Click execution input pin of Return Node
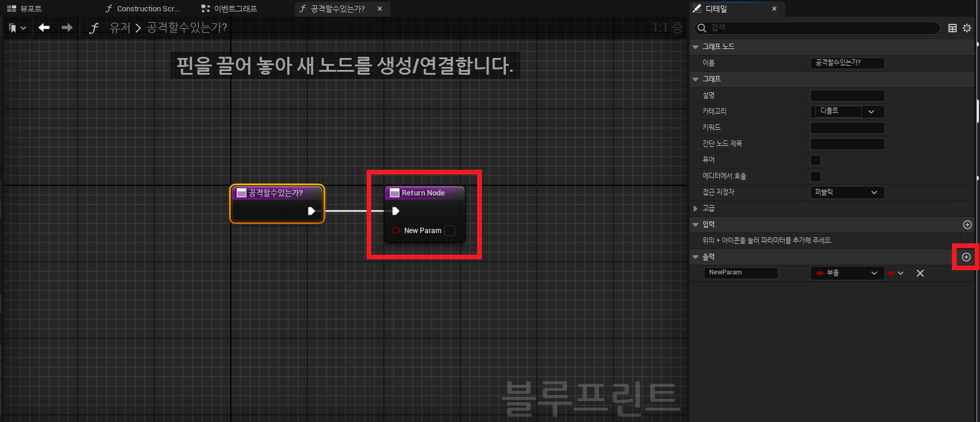Image resolution: width=980 pixels, height=422 pixels. [x=395, y=211]
